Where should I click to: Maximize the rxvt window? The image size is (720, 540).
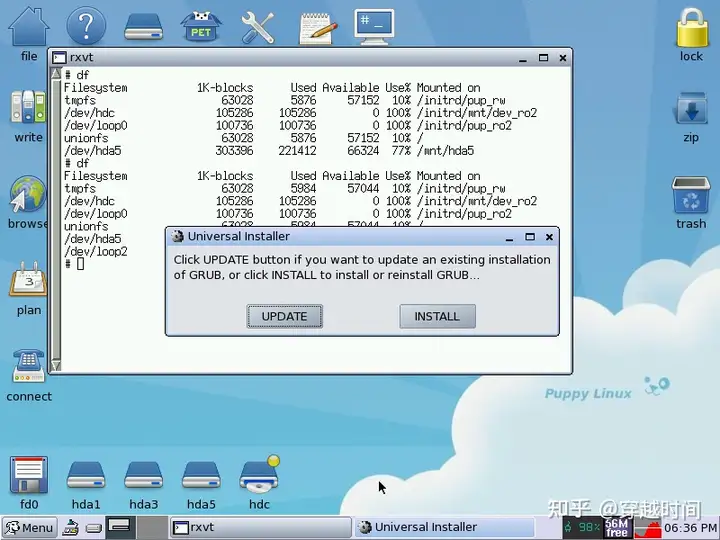[x=543, y=57]
